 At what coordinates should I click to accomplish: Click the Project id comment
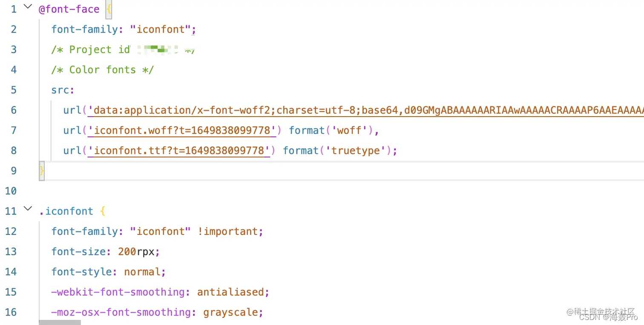click(x=123, y=50)
